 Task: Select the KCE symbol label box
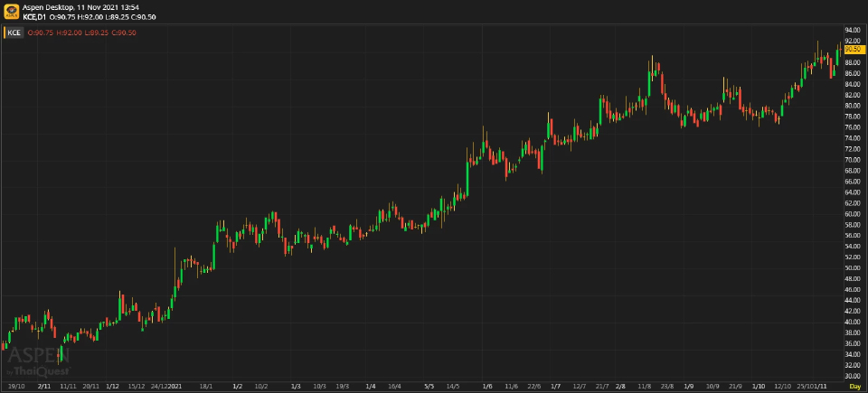[14, 33]
